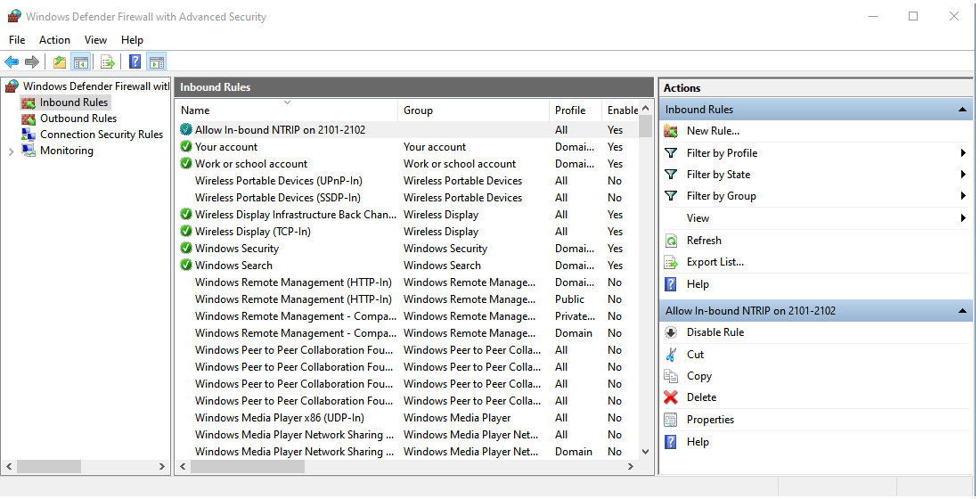Toggle the Show/Hide Action Pane toolbar icon
The image size is (980, 499).
point(156,61)
